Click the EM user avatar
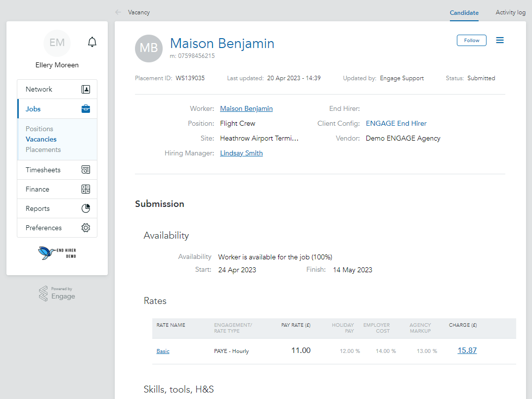Image resolution: width=532 pixels, height=399 pixels. 57,43
